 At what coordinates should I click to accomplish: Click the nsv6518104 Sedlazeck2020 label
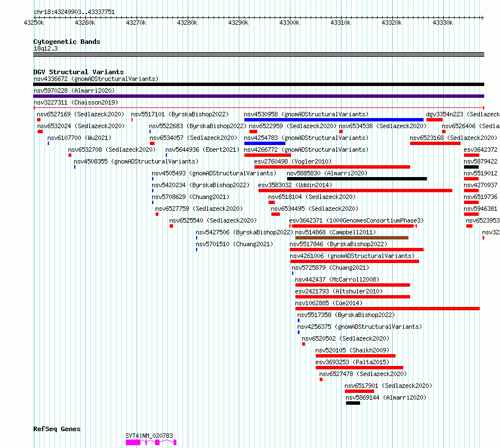click(312, 197)
